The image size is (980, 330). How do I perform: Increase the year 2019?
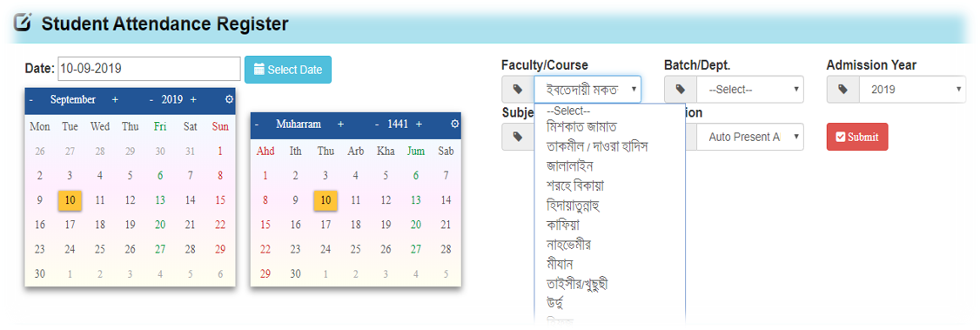coord(193,100)
